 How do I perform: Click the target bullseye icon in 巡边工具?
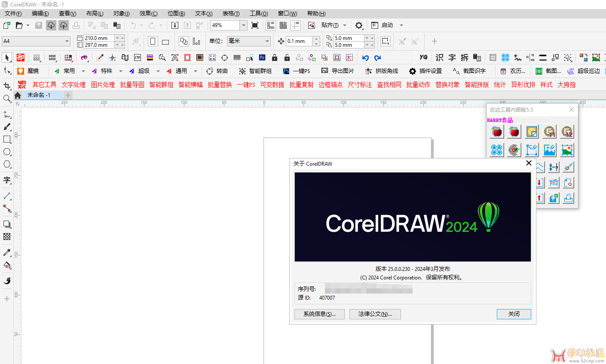click(514, 150)
